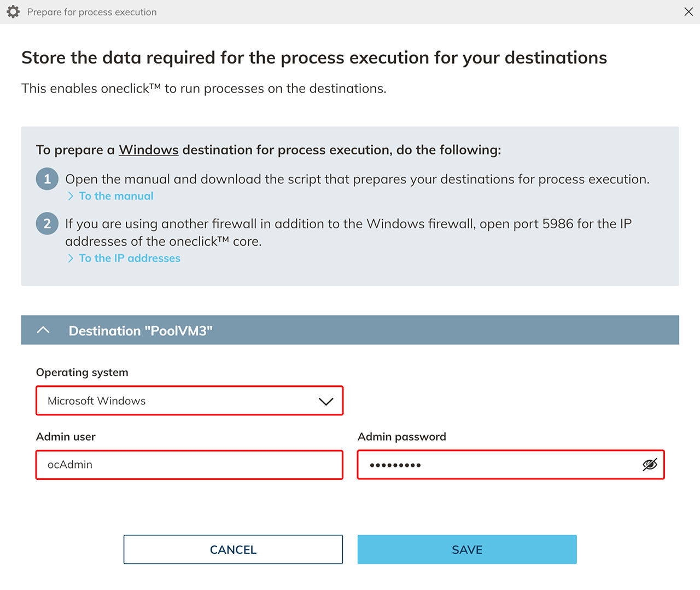Open the To the manual link

pyautogui.click(x=116, y=196)
